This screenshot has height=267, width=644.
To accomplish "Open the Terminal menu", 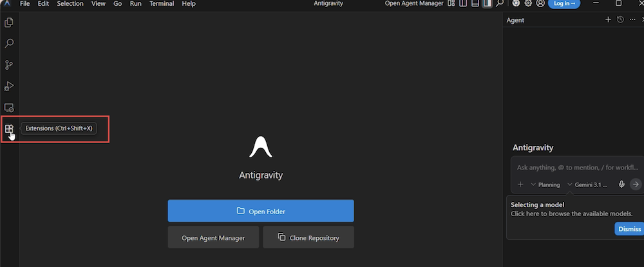I will click(x=161, y=4).
